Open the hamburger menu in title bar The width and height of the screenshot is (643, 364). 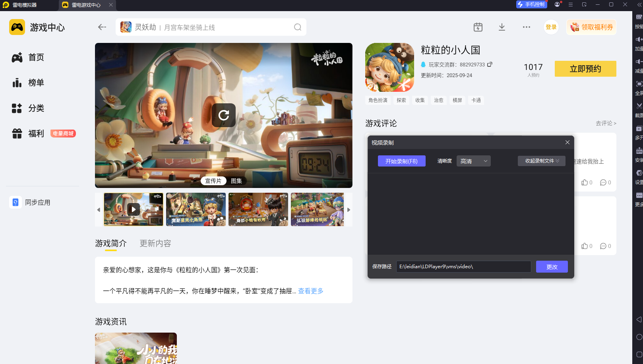click(571, 4)
